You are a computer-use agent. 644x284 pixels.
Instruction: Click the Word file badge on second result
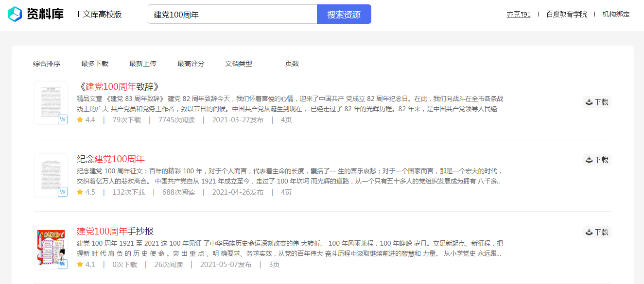coord(63,192)
